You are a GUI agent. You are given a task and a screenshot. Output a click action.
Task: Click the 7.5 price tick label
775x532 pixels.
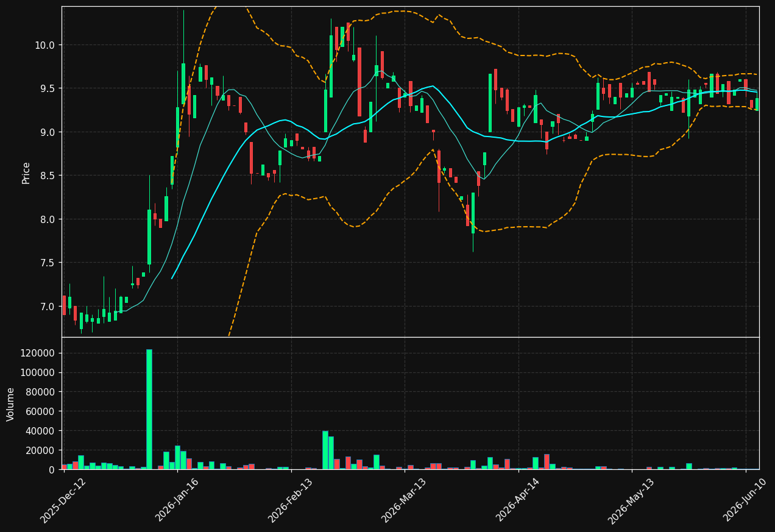(46, 263)
